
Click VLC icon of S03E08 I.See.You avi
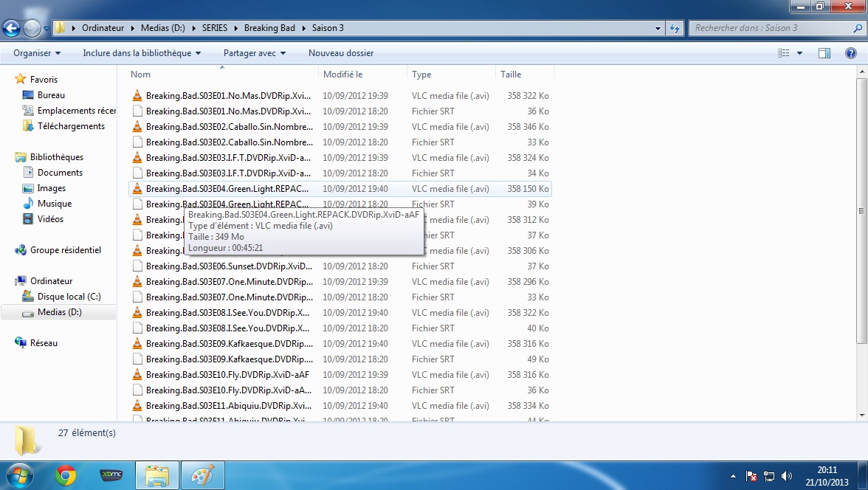137,313
